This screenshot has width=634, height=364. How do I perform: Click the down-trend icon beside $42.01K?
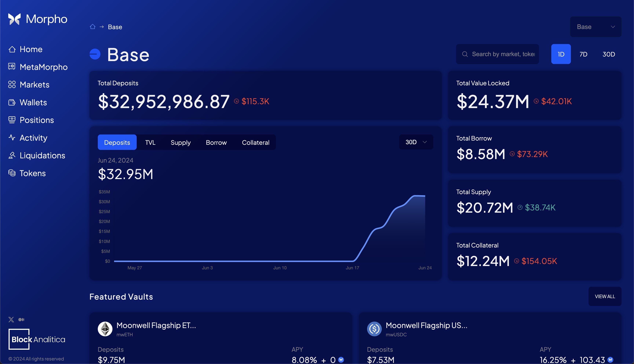536,101
